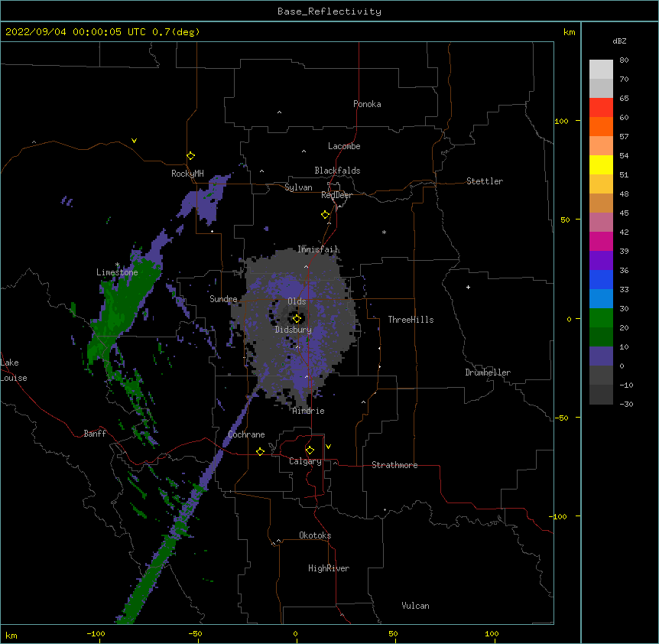Click the Calgary city label
Screen dimensions: 659x644
coord(305,461)
